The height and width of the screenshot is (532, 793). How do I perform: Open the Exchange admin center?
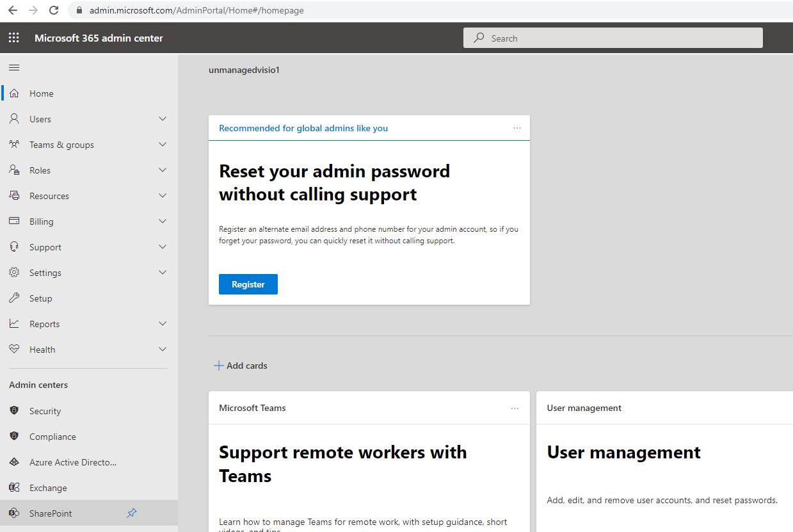coord(89,488)
